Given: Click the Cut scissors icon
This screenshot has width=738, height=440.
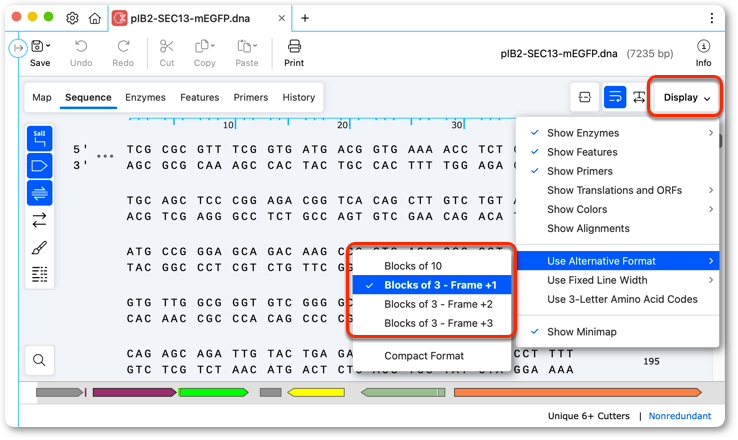Looking at the screenshot, I should pos(167,46).
